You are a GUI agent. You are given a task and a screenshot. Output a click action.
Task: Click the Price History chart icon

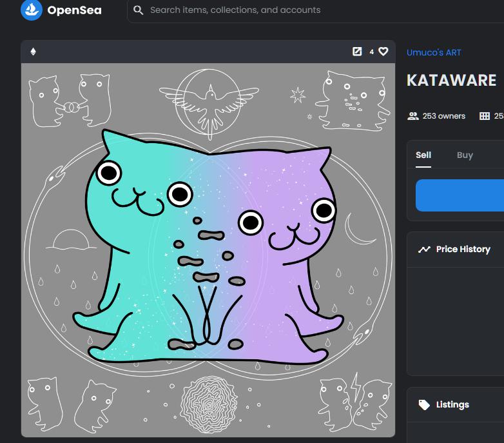(424, 249)
